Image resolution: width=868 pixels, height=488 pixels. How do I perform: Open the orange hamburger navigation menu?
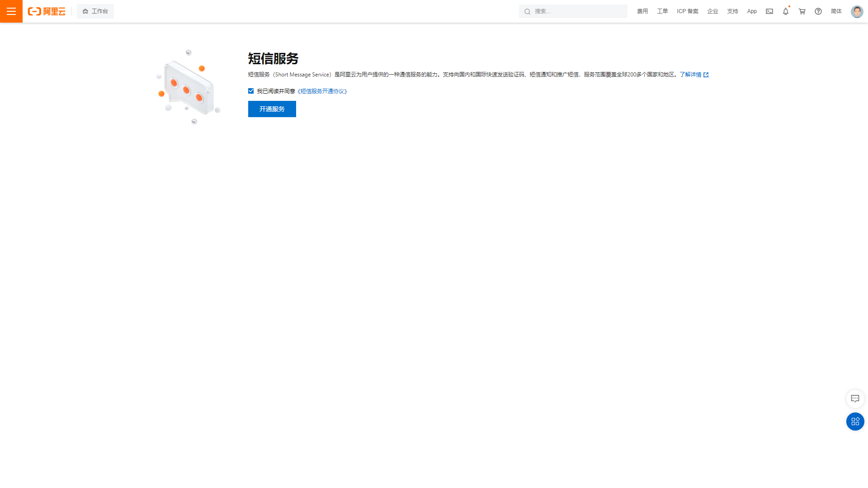(x=11, y=11)
